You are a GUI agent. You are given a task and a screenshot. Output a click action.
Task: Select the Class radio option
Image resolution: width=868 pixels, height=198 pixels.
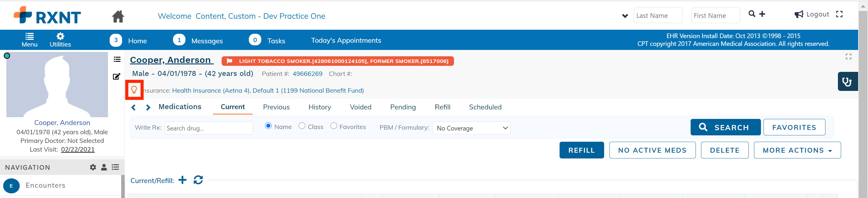302,126
